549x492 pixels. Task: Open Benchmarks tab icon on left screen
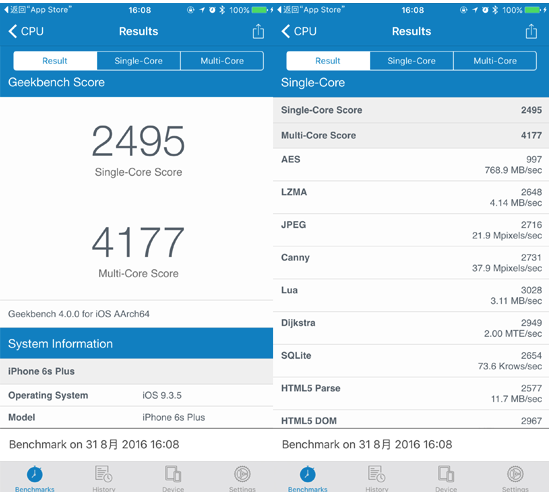tap(35, 474)
